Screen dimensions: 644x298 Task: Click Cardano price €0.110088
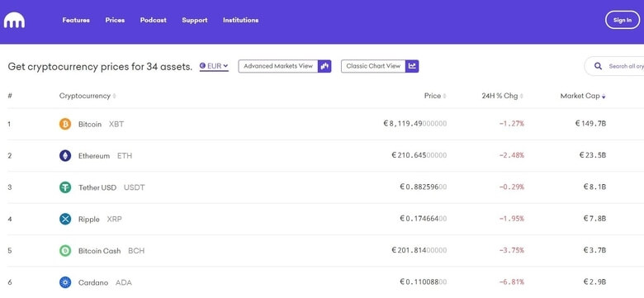[423, 282]
